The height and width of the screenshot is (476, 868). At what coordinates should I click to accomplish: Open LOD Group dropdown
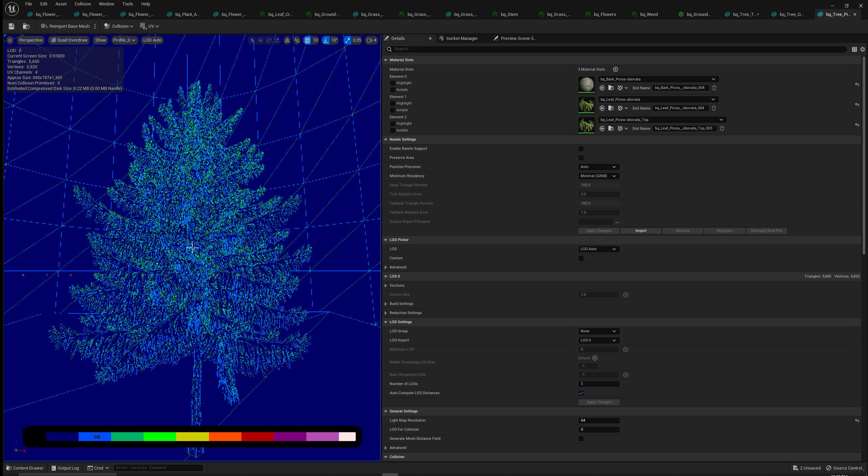(599, 331)
